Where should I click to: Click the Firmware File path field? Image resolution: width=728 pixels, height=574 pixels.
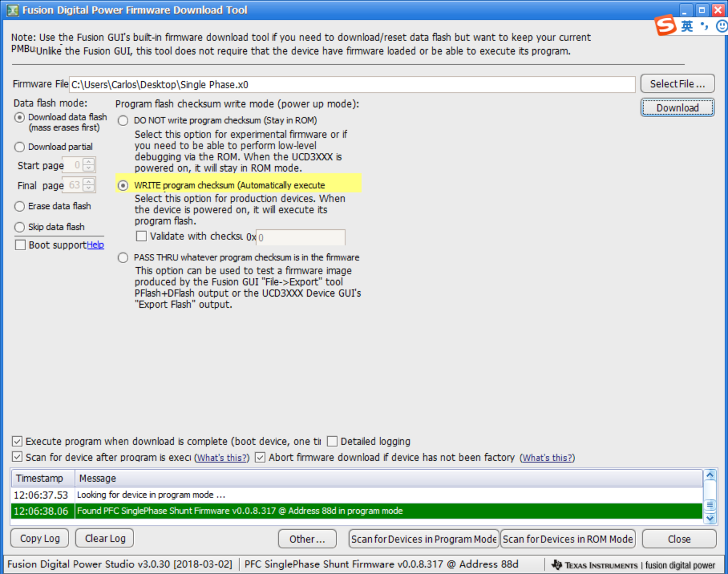coord(352,84)
